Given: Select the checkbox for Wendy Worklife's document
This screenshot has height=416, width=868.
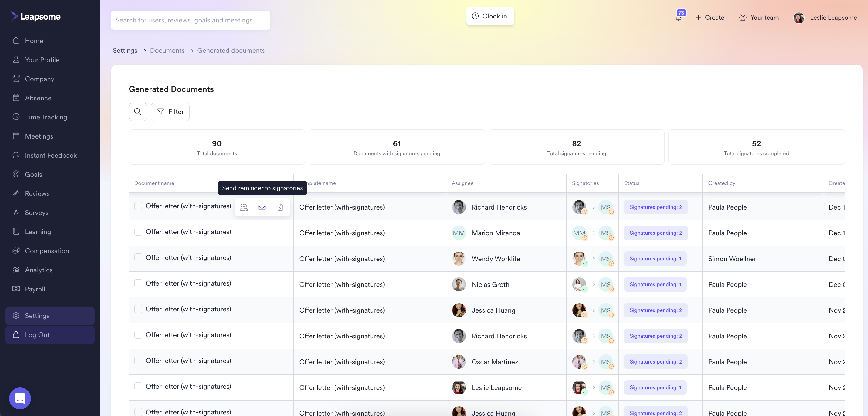Looking at the screenshot, I should pyautogui.click(x=138, y=258).
